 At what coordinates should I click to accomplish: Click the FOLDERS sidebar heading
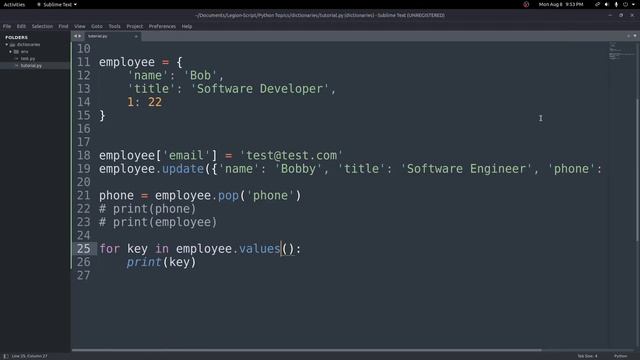click(16, 37)
